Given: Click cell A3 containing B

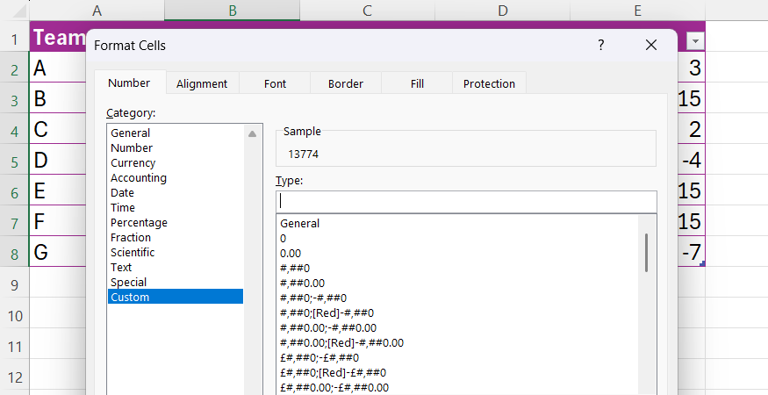Looking at the screenshot, I should 58,99.
